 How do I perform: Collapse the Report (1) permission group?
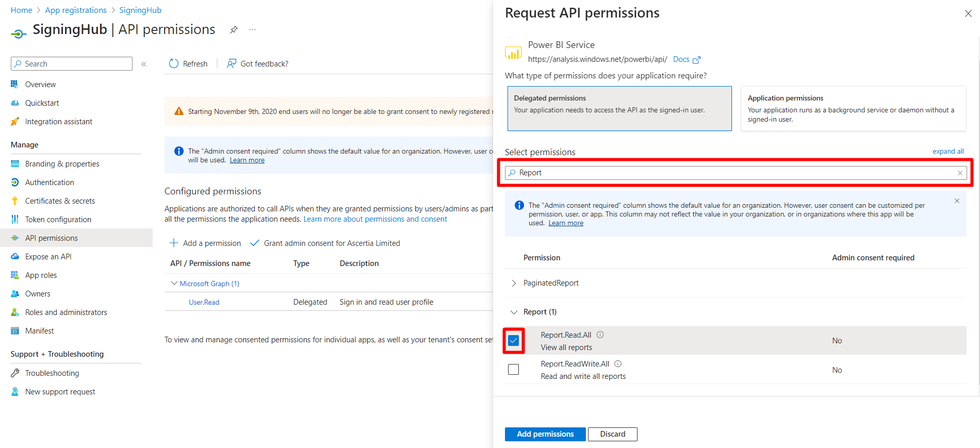click(514, 312)
